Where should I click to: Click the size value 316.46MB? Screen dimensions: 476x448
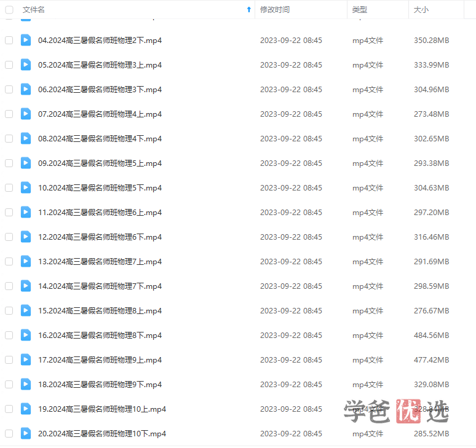pos(431,237)
